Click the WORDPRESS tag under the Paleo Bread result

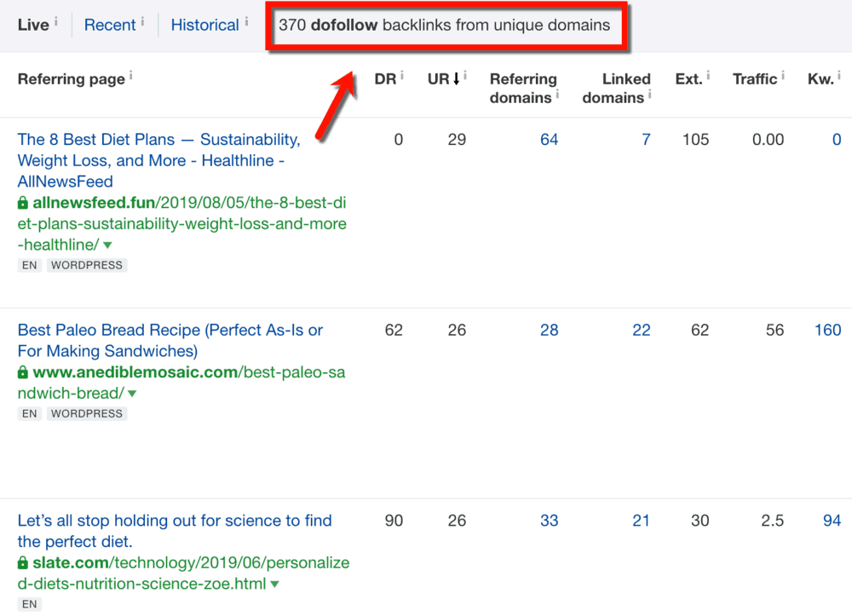[x=87, y=413]
